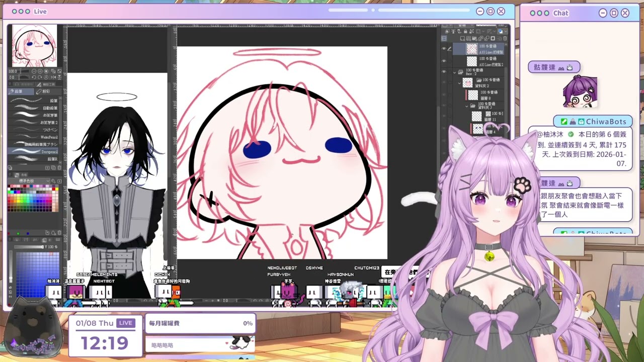This screenshot has height=362, width=644.
Task: Click the create layer mask icon
Action: 493,38
